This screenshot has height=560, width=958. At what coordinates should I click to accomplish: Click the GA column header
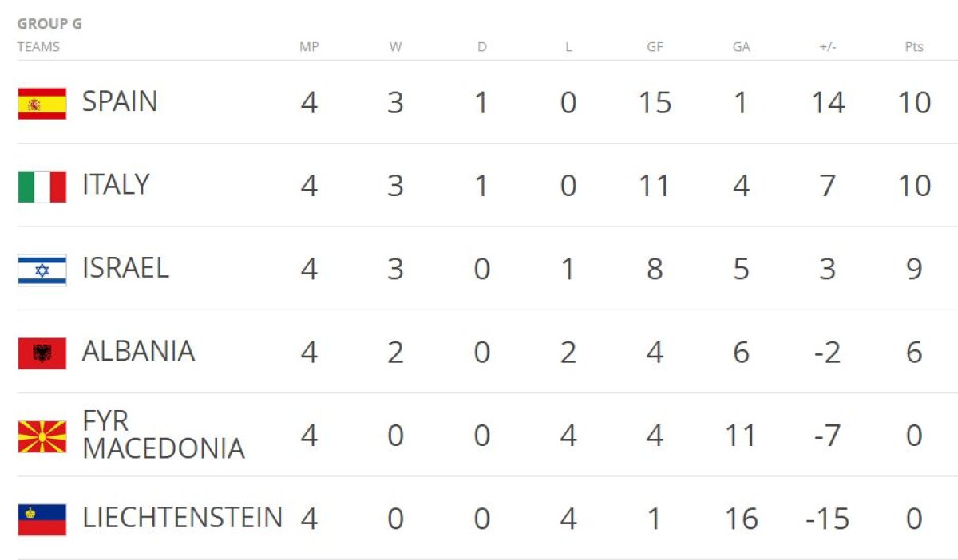(x=741, y=47)
